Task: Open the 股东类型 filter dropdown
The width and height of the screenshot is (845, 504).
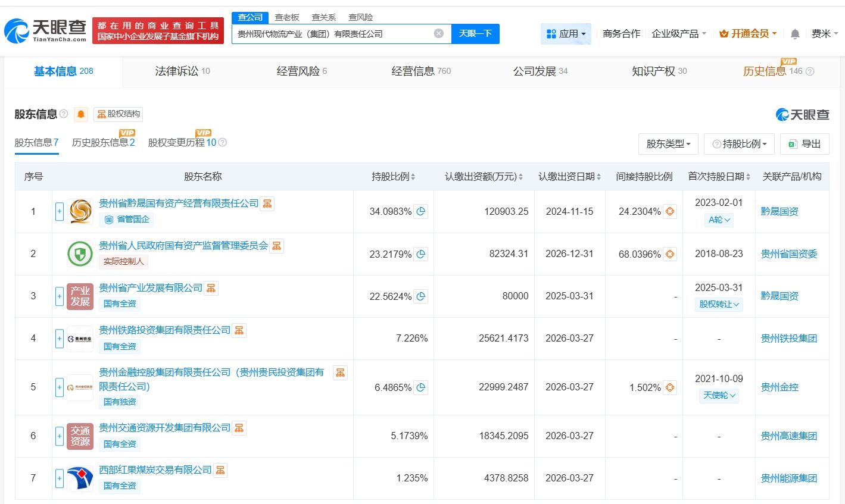Action: pyautogui.click(x=668, y=144)
